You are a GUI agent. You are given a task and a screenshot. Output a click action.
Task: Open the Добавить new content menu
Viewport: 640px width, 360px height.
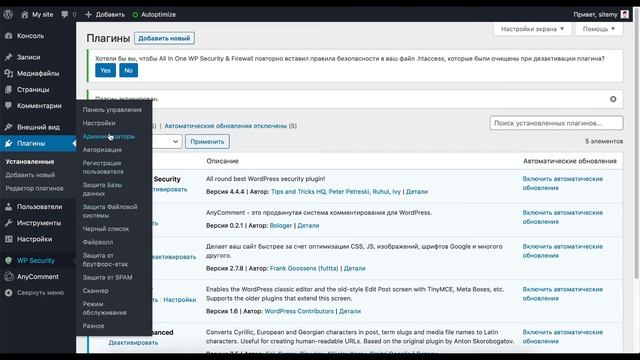[104, 14]
